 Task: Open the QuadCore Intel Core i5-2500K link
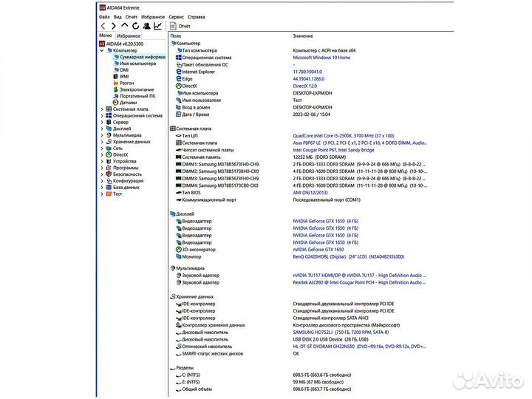[344, 136]
